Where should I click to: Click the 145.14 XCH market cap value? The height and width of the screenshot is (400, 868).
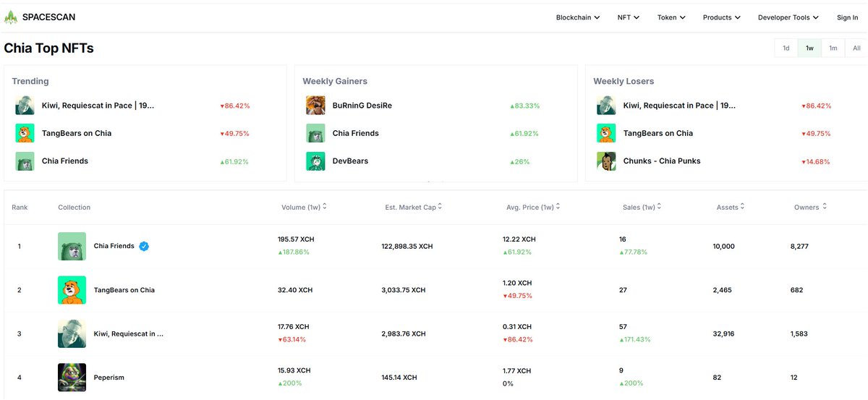point(399,378)
